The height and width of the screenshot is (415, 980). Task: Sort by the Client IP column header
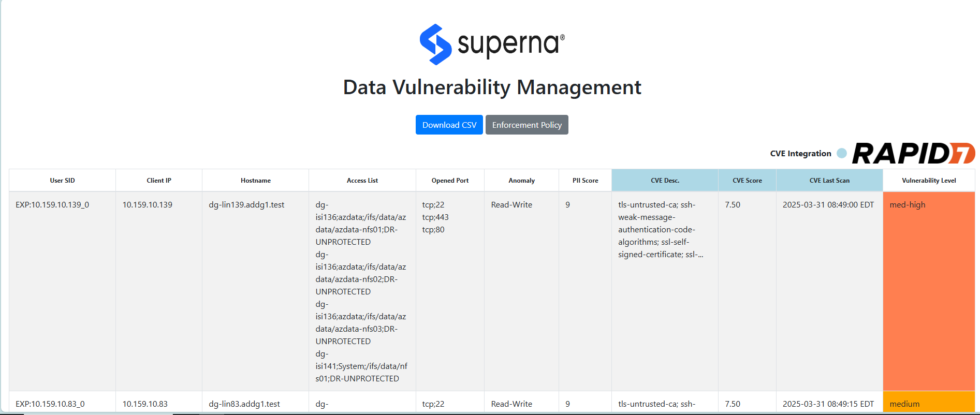(x=159, y=181)
